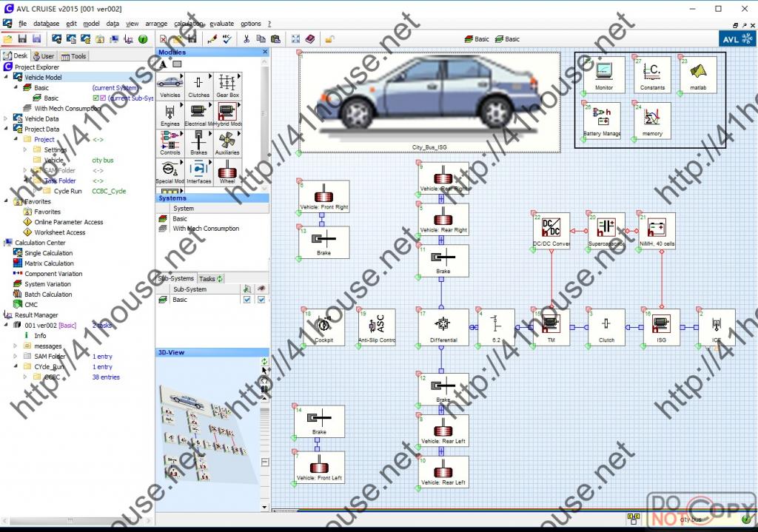This screenshot has height=532, width=758.
Task: Select the DC/DC Converter component
Action: (551, 231)
